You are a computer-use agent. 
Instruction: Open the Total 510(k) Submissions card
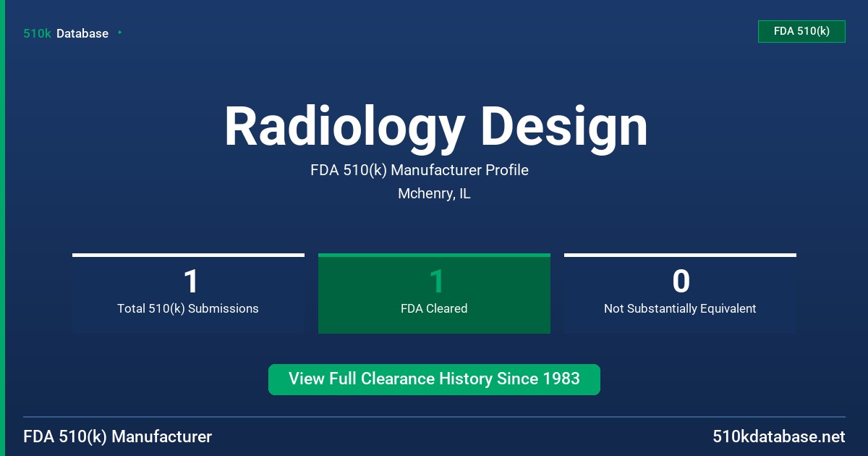pyautogui.click(x=188, y=293)
